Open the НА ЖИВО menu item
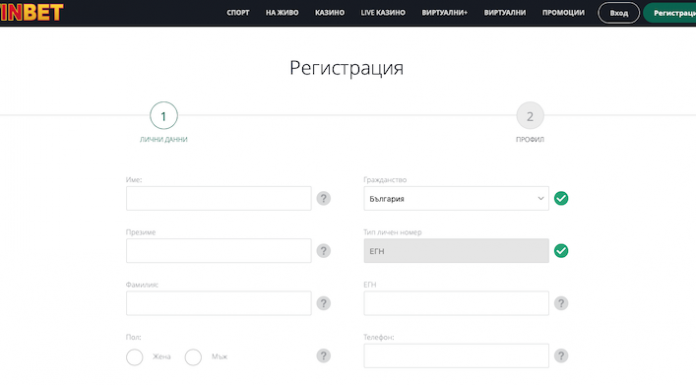 point(282,13)
